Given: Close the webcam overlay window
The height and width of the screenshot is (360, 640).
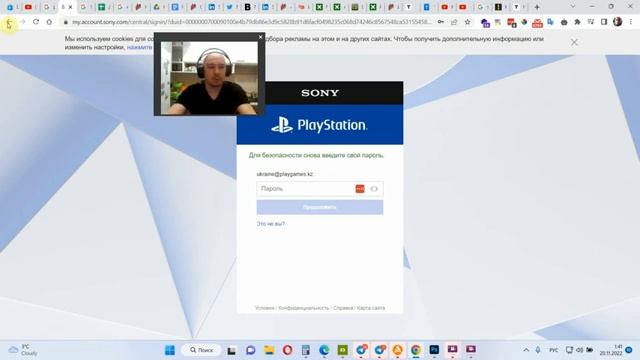Looking at the screenshot, I should click(260, 37).
